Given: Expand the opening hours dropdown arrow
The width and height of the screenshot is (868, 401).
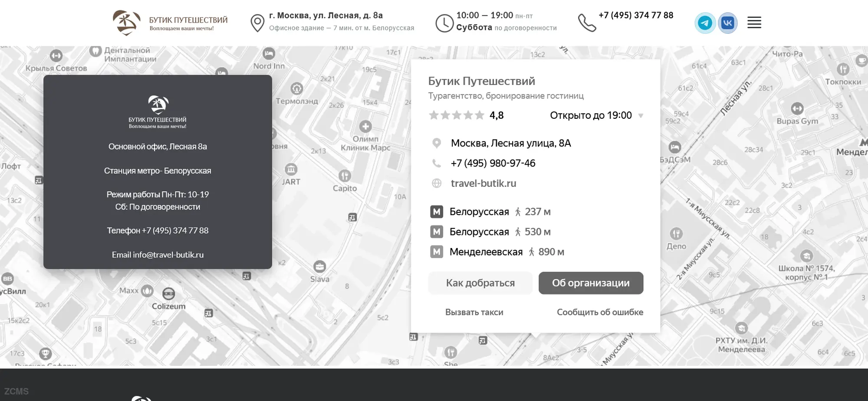Looking at the screenshot, I should tap(641, 116).
